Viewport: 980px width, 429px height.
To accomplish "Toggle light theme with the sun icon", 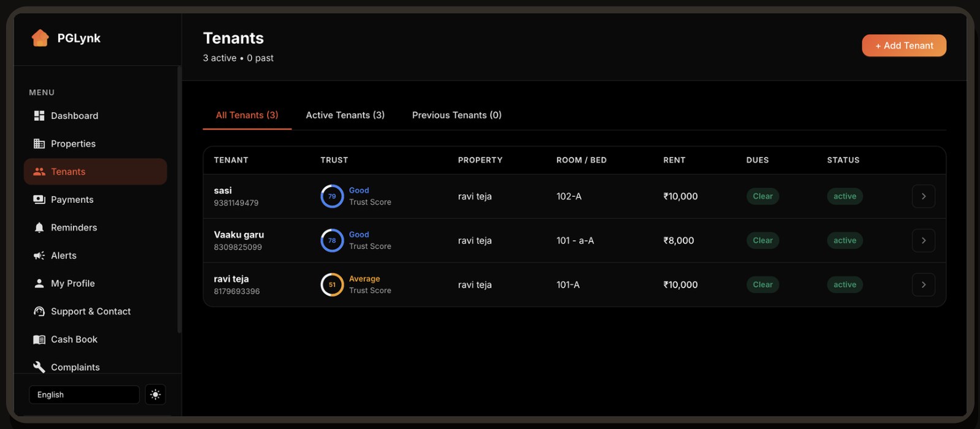I will 155,395.
